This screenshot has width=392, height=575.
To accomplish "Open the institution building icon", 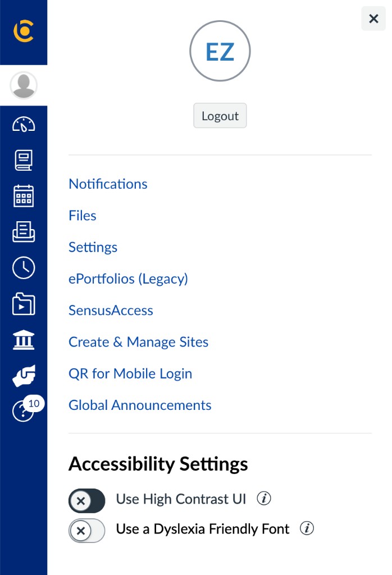I will pyautogui.click(x=24, y=340).
